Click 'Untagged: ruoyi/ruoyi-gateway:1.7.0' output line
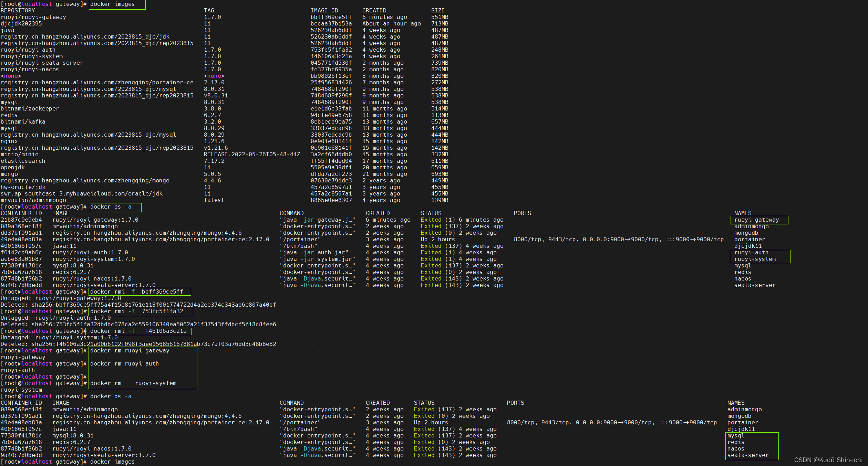The height and width of the screenshot is (466, 868). 61,298
